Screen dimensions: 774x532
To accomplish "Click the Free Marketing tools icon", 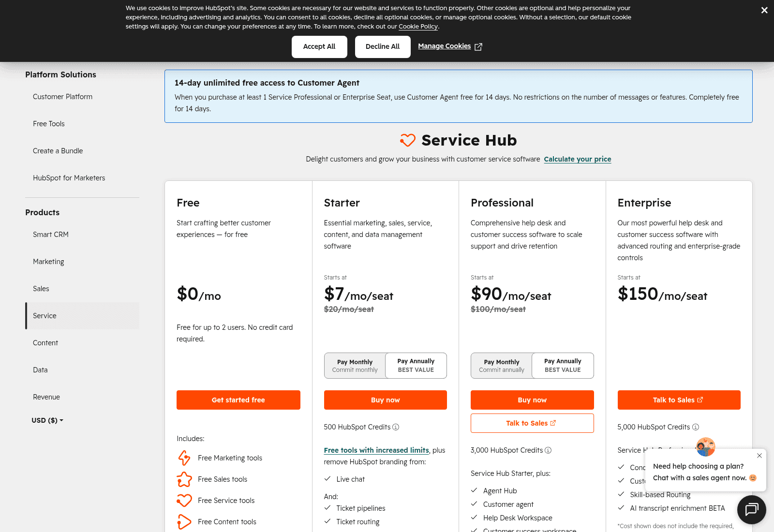I will 184,458.
